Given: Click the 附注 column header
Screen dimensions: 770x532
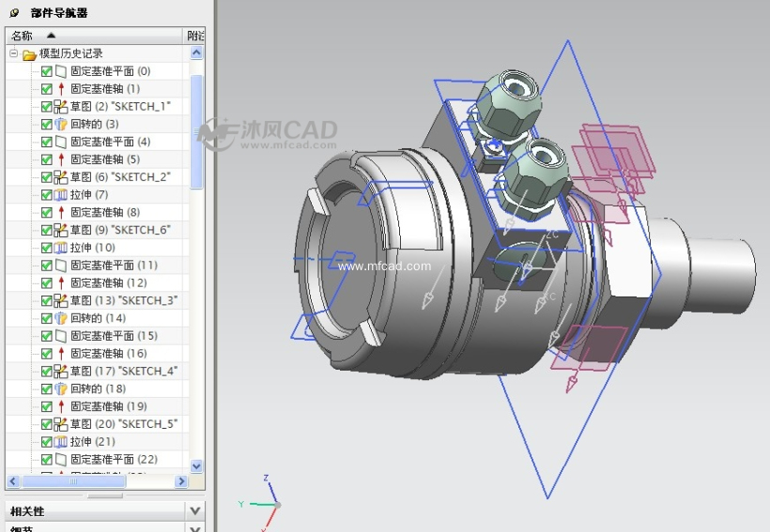Looking at the screenshot, I should click(x=194, y=36).
